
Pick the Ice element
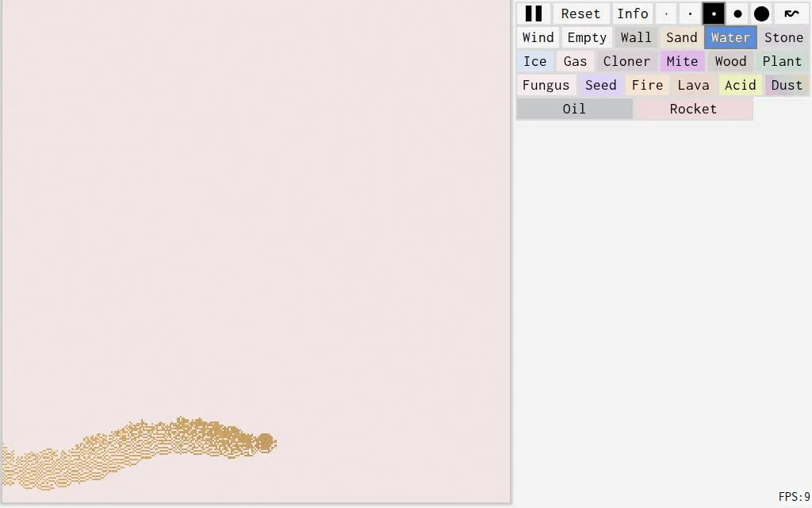click(535, 61)
